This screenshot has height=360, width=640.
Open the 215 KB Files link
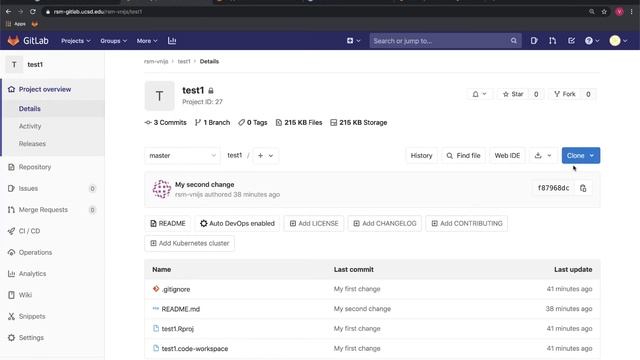click(299, 122)
